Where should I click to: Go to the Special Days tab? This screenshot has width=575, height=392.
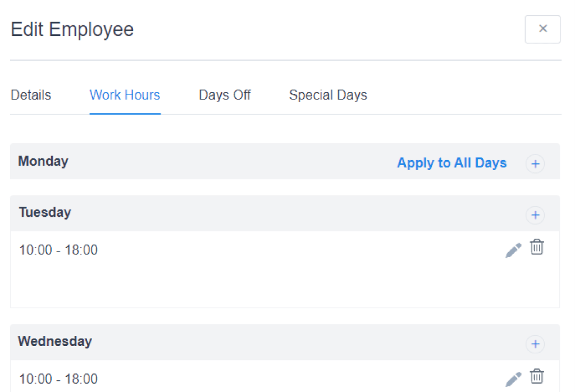[328, 95]
